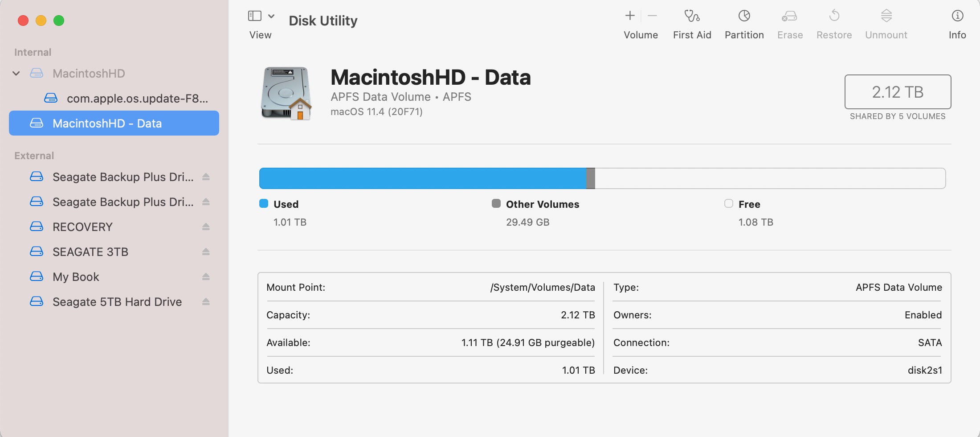The height and width of the screenshot is (437, 980).
Task: Click the large MacintoshHD - Data drive image
Action: 286,94
